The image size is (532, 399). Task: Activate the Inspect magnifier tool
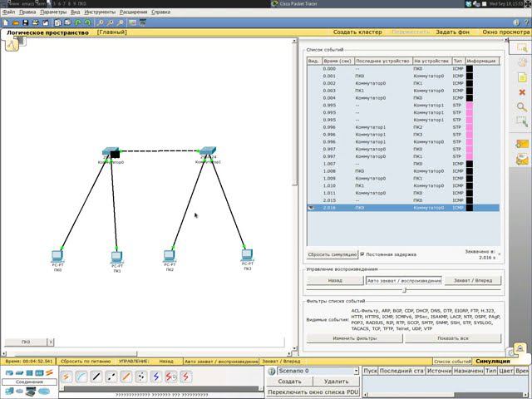[522, 106]
